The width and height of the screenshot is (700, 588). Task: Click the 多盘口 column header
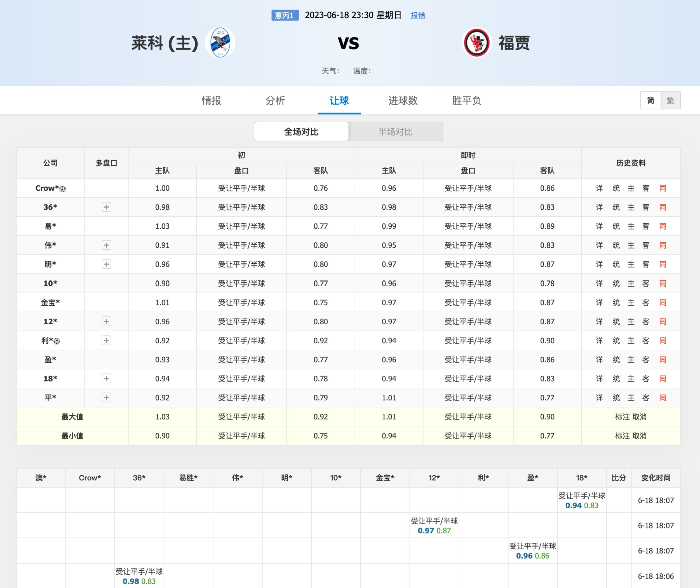(x=106, y=163)
